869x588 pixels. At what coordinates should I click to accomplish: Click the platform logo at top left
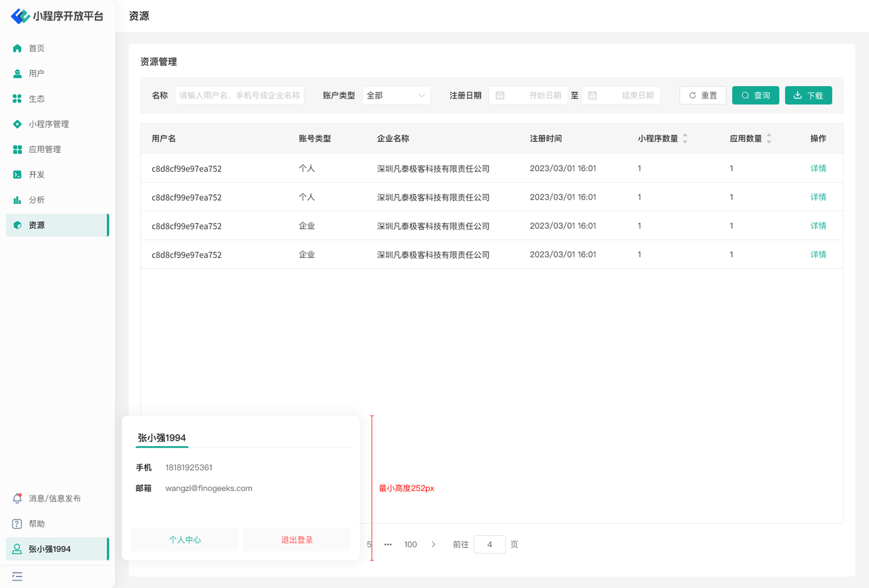20,16
